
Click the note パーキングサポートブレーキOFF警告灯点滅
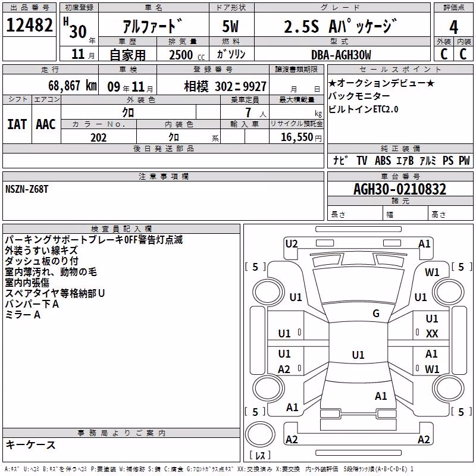(94, 240)
